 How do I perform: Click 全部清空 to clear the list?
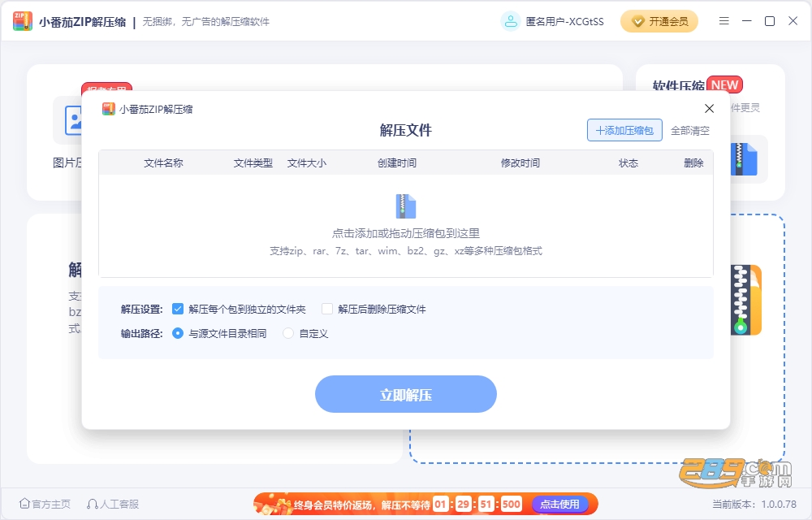[x=689, y=131]
